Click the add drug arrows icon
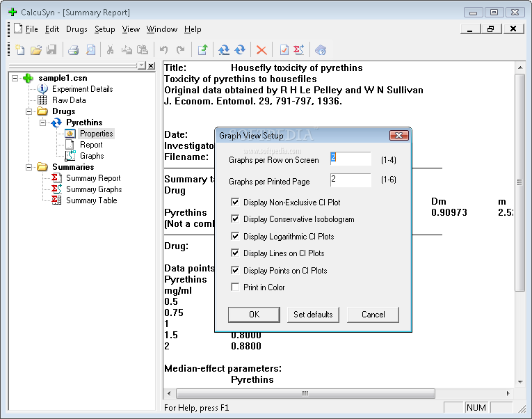This screenshot has height=419, width=532. (x=224, y=50)
